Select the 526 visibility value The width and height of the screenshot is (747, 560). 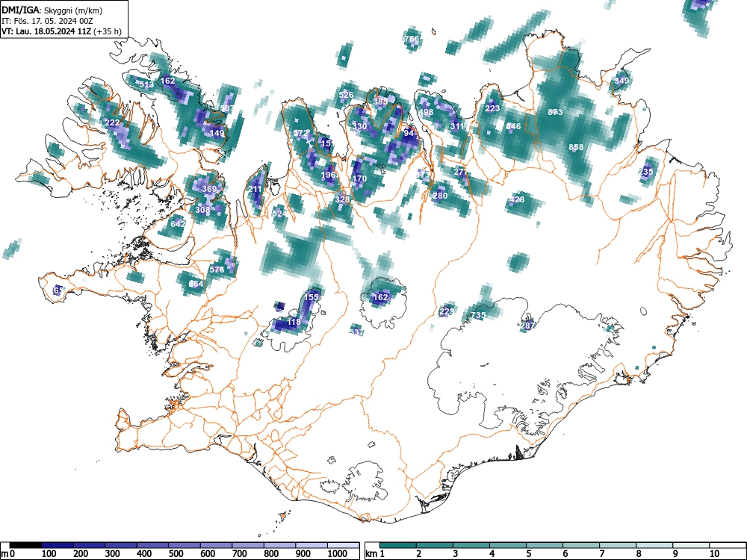[346, 95]
